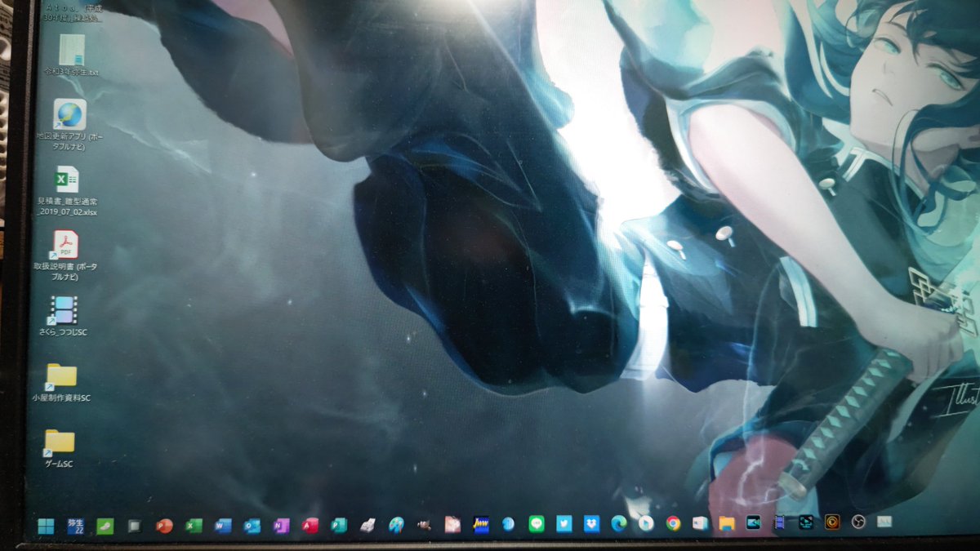Open PowerPoint from the taskbar
980x551 pixels.
(x=164, y=526)
